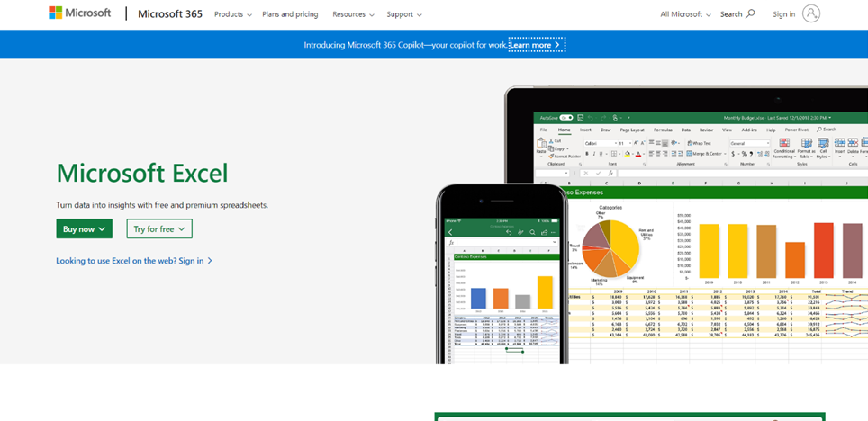Image resolution: width=868 pixels, height=421 pixels.
Task: Open the Microsoft 365 home link
Action: pyautogui.click(x=170, y=13)
